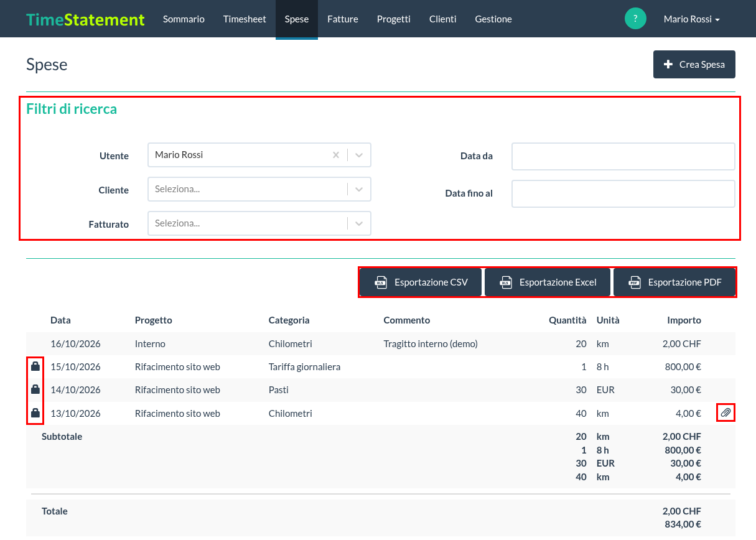Click the Pasti category cell
This screenshot has width=756, height=540.
pos(279,389)
